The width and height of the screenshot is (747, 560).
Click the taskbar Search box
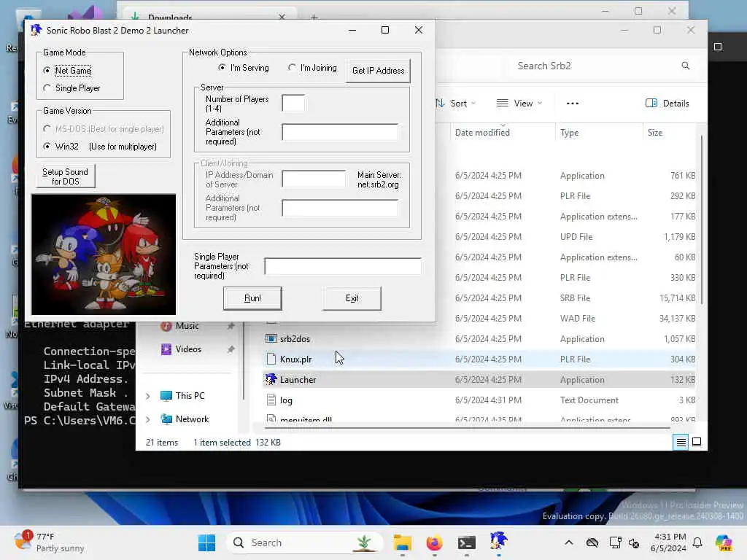(x=305, y=542)
